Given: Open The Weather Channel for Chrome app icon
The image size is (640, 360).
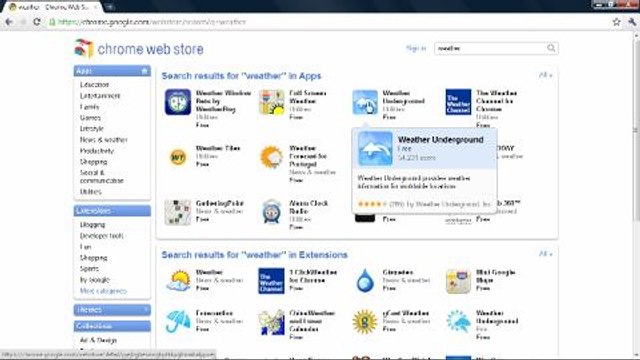Looking at the screenshot, I should pyautogui.click(x=458, y=102).
